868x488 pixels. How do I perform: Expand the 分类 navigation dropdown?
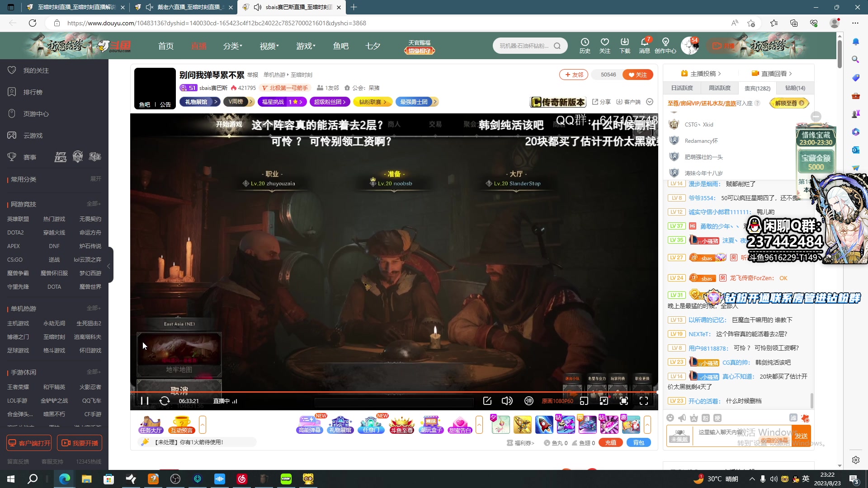click(x=232, y=46)
